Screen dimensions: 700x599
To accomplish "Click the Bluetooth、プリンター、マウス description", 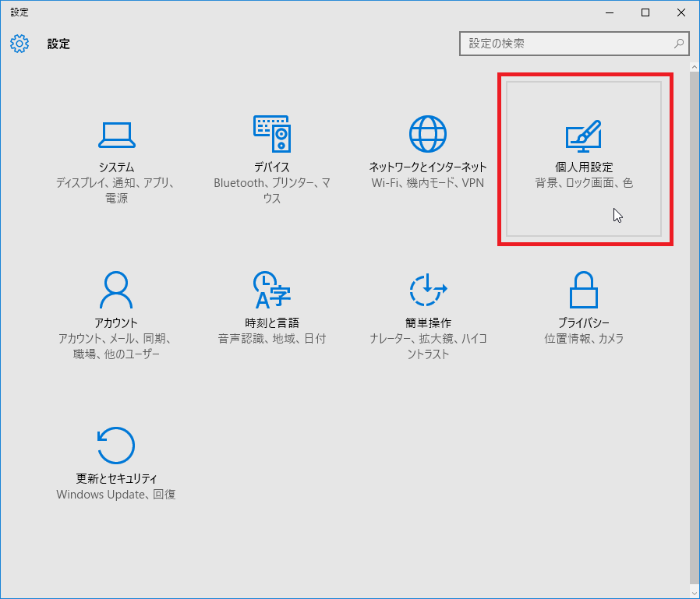I will (272, 190).
